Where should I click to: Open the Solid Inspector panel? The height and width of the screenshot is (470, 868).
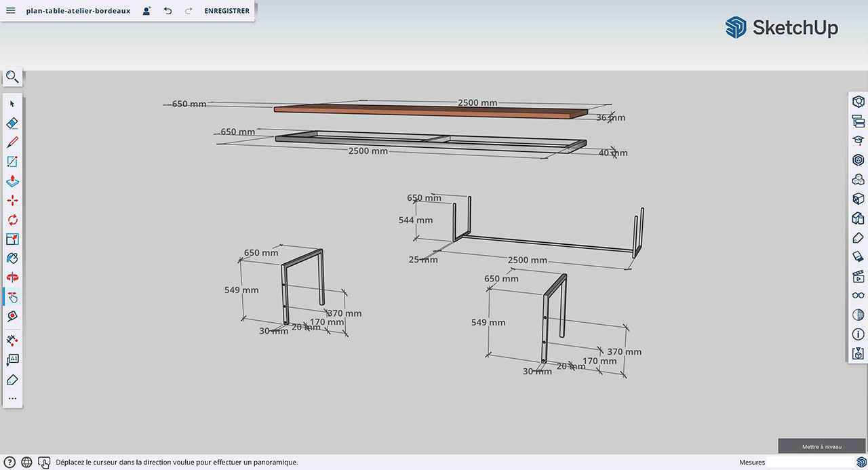pos(858,353)
